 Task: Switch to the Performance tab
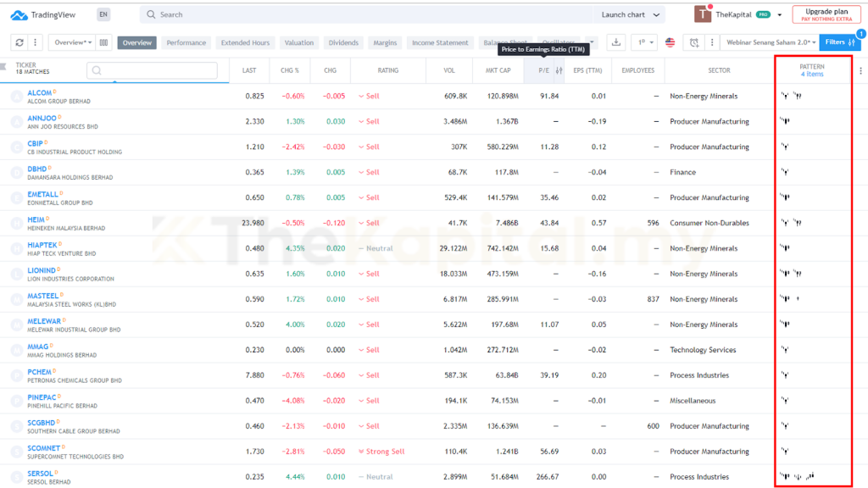tap(186, 42)
